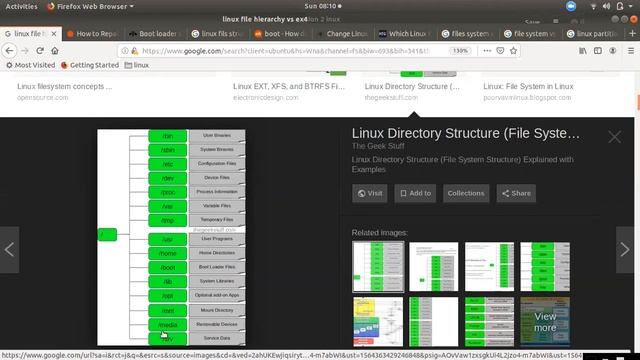Switch to the 'Which Linux' tab

tap(406, 33)
